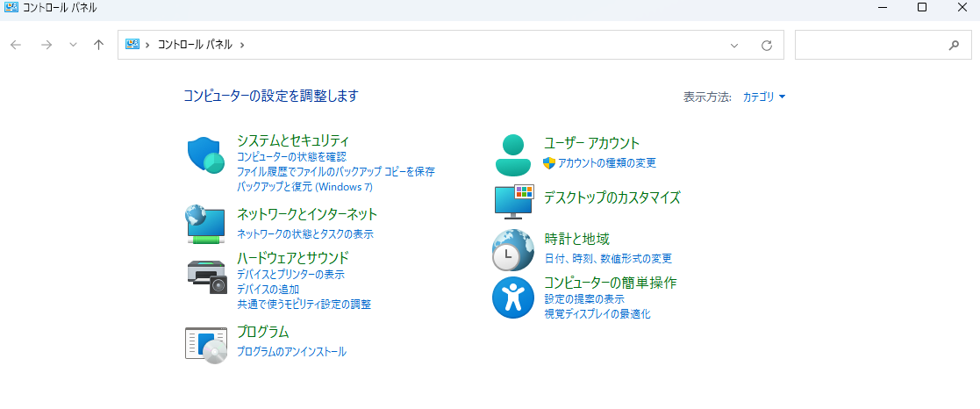Expand chevron after コントロール パネル in address bar
The width and height of the screenshot is (980, 409).
242,45
